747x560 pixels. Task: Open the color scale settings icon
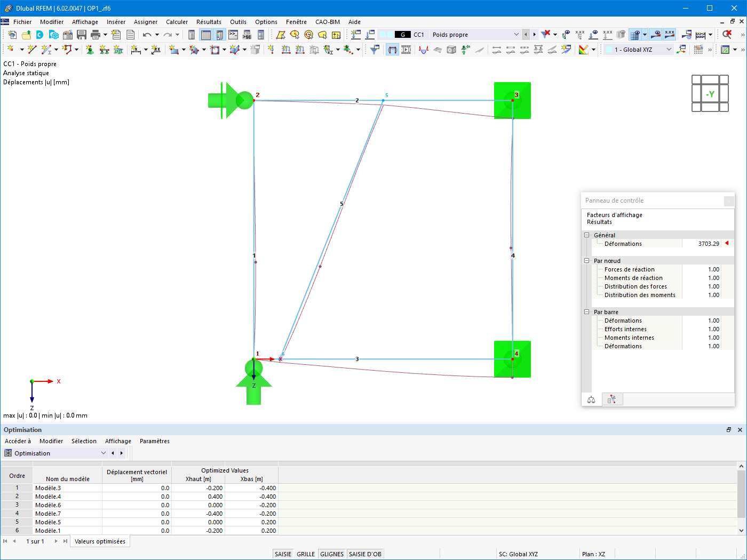tap(583, 50)
